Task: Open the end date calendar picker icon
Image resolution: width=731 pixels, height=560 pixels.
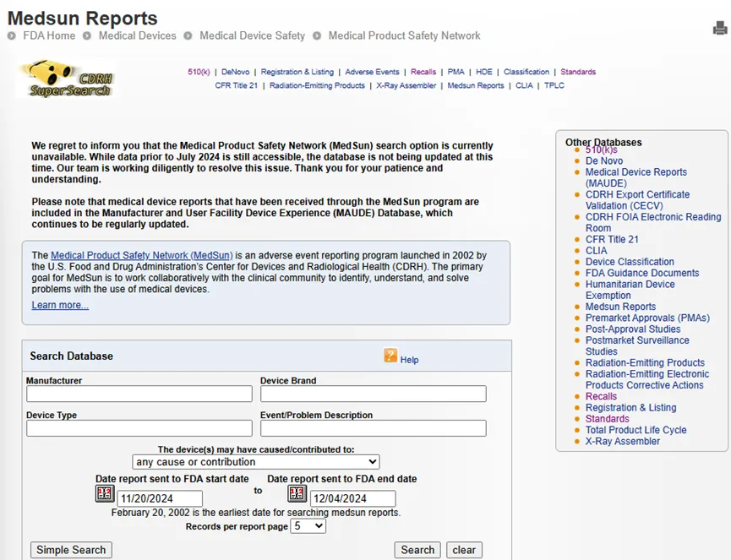Action: point(297,493)
